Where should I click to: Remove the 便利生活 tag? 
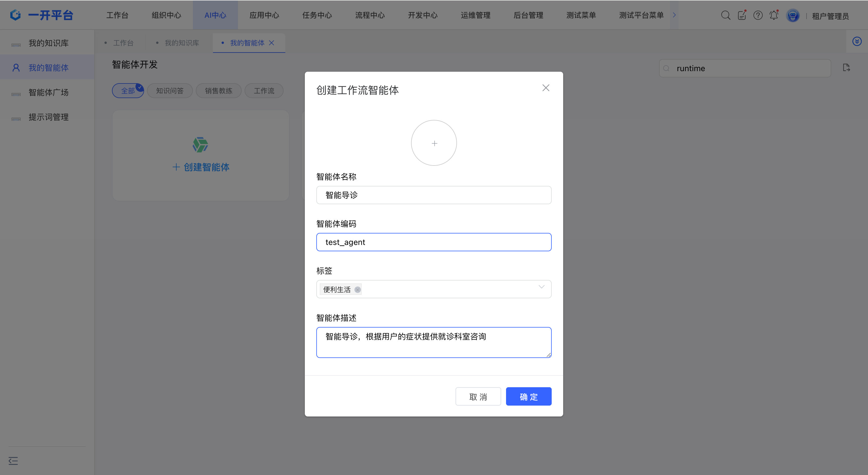click(358, 289)
